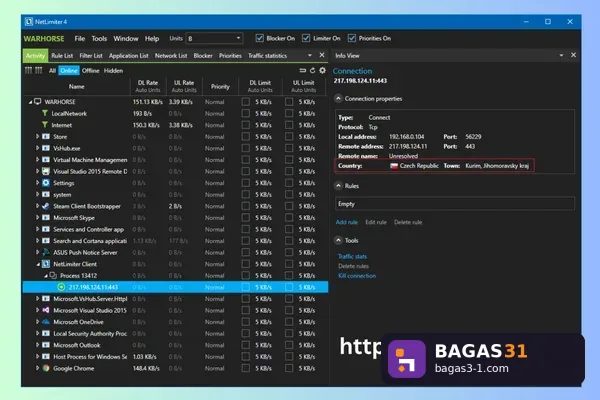Screen dimensions: 600x400
Task: Click the Kill connection link
Action: tap(357, 276)
